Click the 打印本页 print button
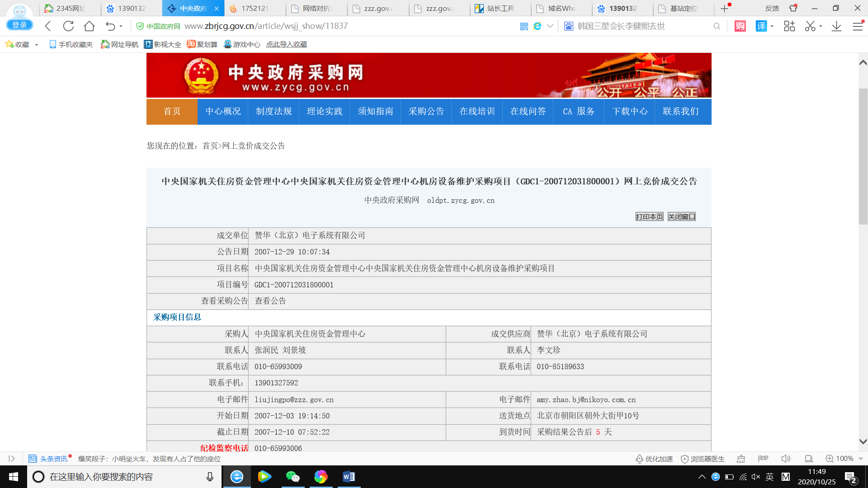868x488 pixels. [649, 217]
